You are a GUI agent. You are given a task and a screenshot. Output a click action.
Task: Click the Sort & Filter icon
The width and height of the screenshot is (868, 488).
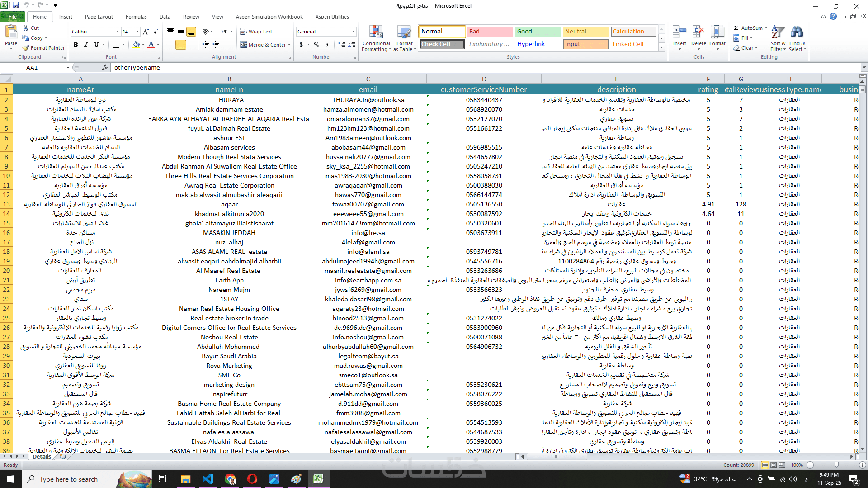point(778,33)
